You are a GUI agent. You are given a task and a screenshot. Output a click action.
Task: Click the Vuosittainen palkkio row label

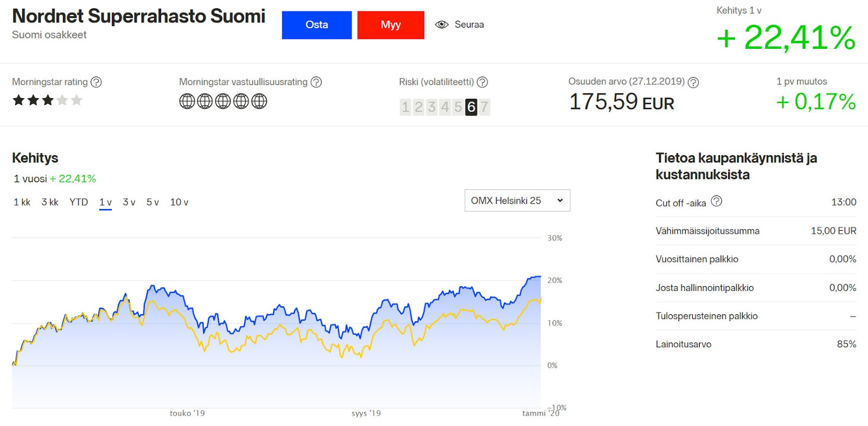pos(697,259)
